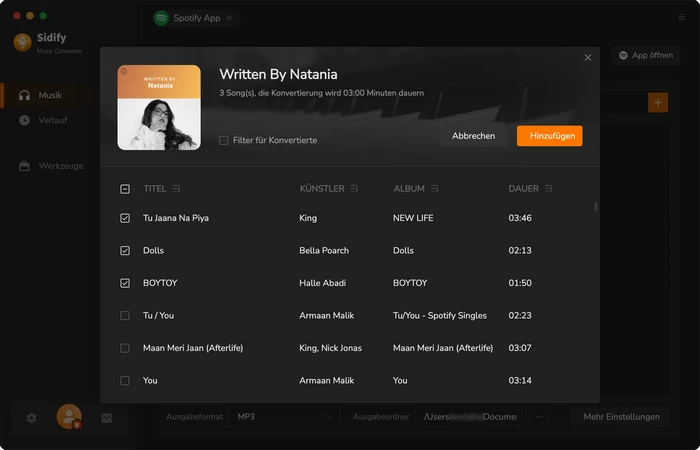The image size is (700, 450).
Task: Click the artist Halle Abadi
Action: [322, 283]
